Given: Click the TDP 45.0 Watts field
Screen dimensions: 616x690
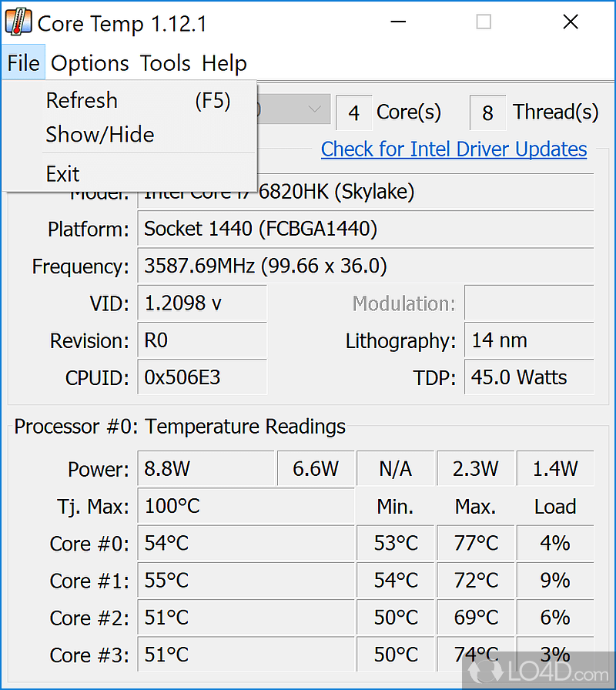Looking at the screenshot, I should tap(529, 377).
